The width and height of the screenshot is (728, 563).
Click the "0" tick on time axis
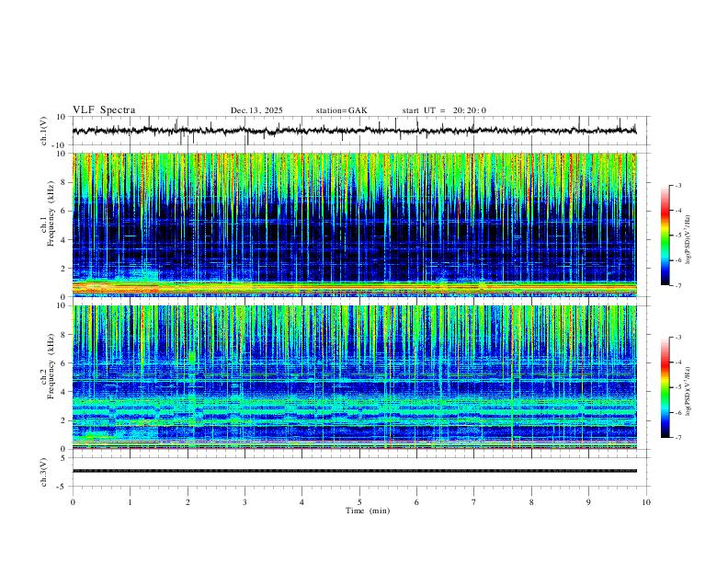coord(73,502)
